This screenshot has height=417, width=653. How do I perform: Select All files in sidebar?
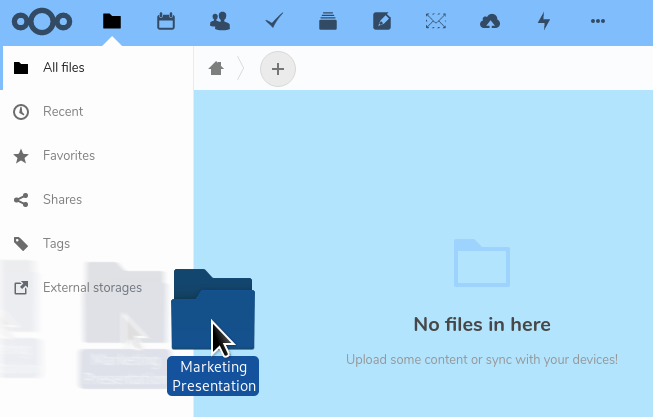(63, 68)
